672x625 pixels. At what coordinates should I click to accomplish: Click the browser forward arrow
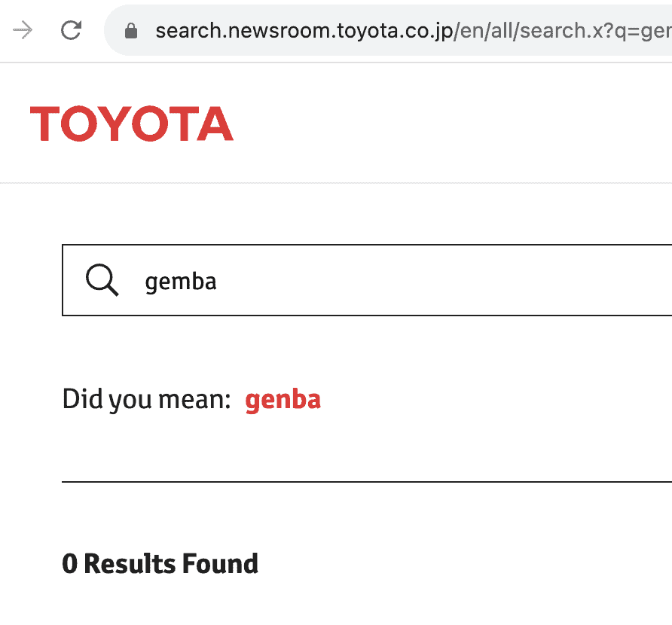coord(23,30)
